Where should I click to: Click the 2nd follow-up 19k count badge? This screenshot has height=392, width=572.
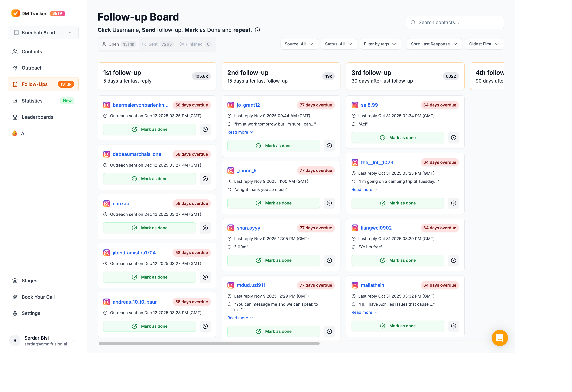[x=328, y=76]
